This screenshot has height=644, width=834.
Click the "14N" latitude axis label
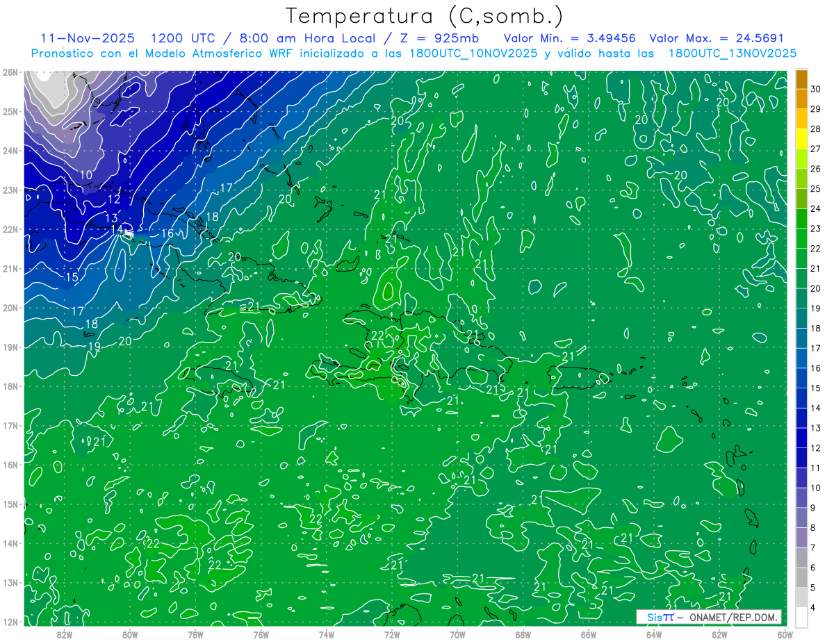click(10, 543)
